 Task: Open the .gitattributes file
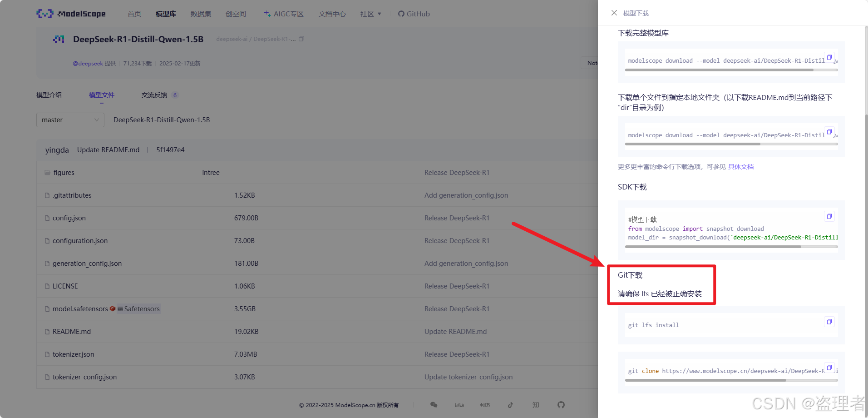(72, 195)
